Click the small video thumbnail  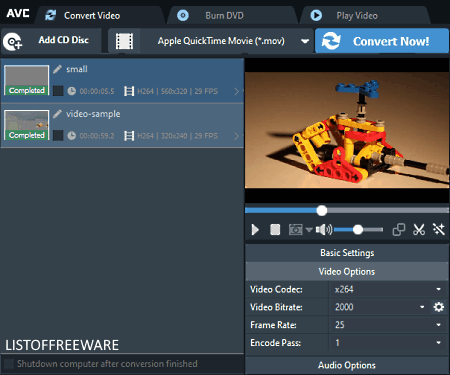pos(26,80)
